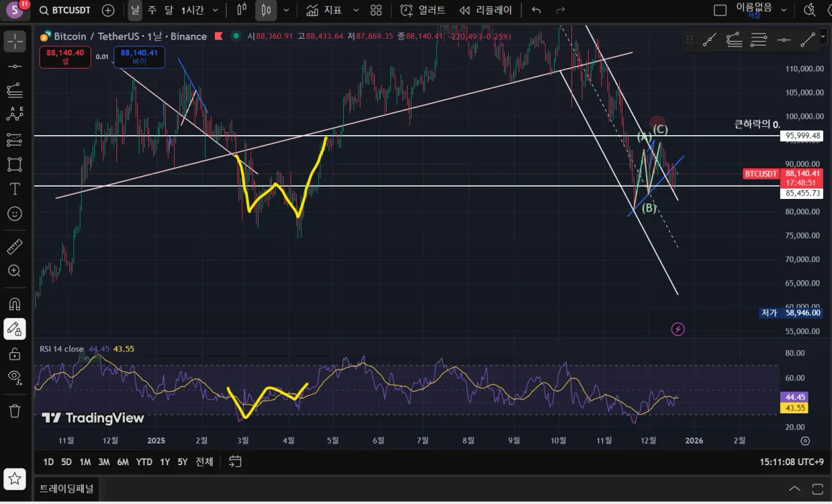Select the 1시간 (1 hour) timeframe

(x=192, y=10)
